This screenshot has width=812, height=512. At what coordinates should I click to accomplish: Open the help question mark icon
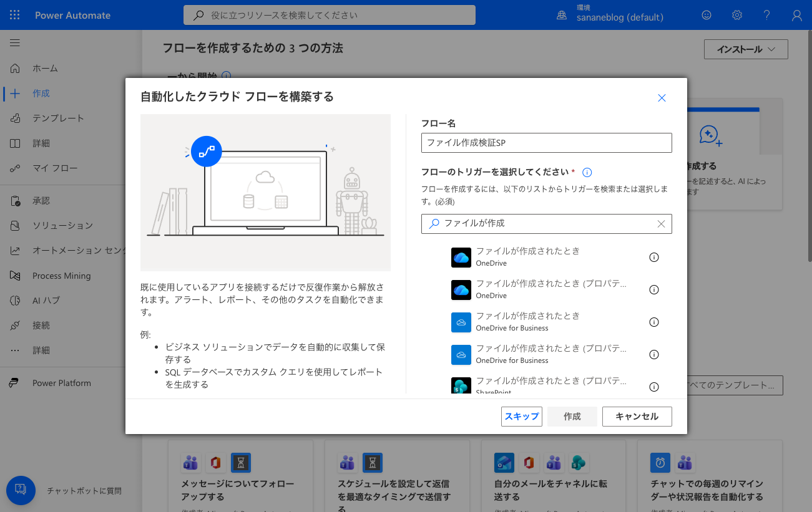pyautogui.click(x=767, y=15)
